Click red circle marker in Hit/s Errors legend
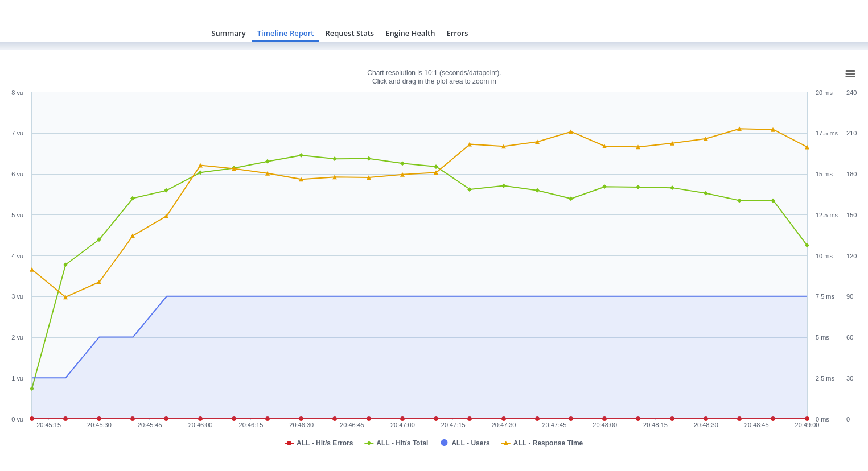Screen dimensions: 868x471 289,443
